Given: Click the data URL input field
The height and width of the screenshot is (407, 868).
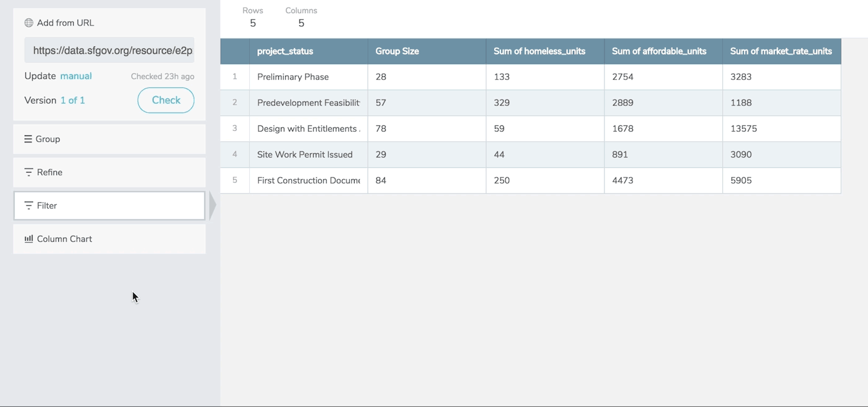Looking at the screenshot, I should coord(109,50).
